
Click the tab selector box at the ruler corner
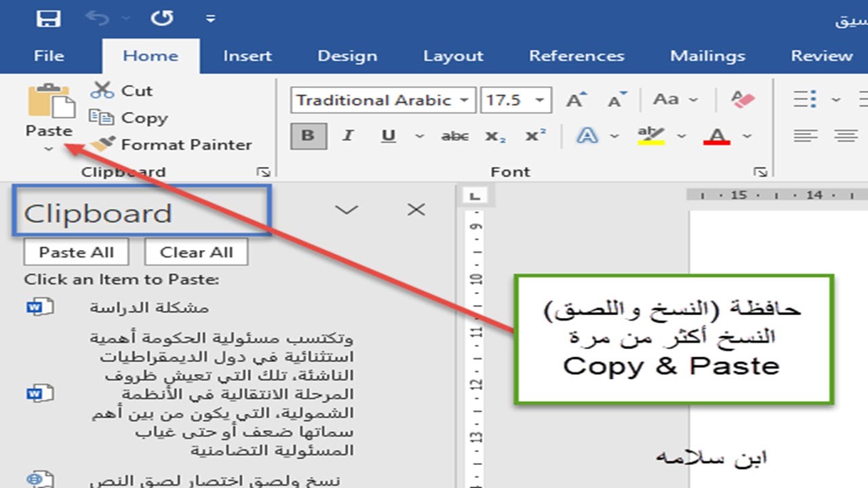(x=475, y=197)
